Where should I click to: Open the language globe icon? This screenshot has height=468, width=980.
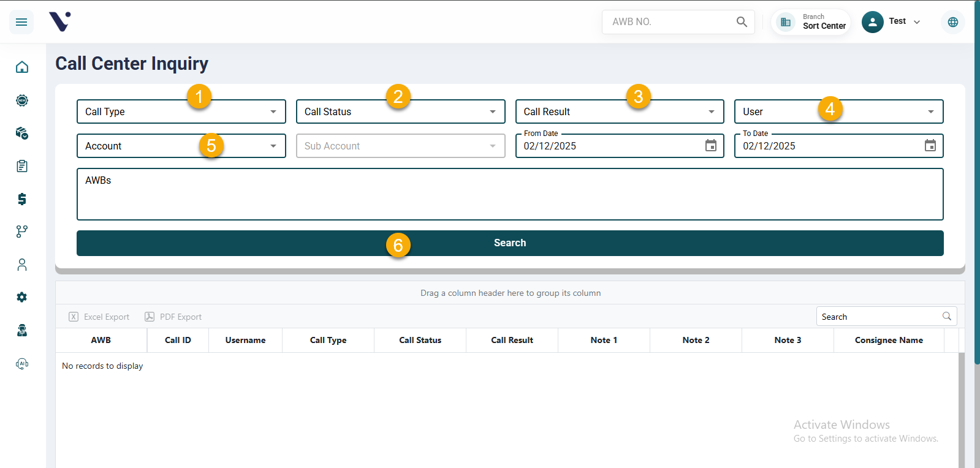953,22
